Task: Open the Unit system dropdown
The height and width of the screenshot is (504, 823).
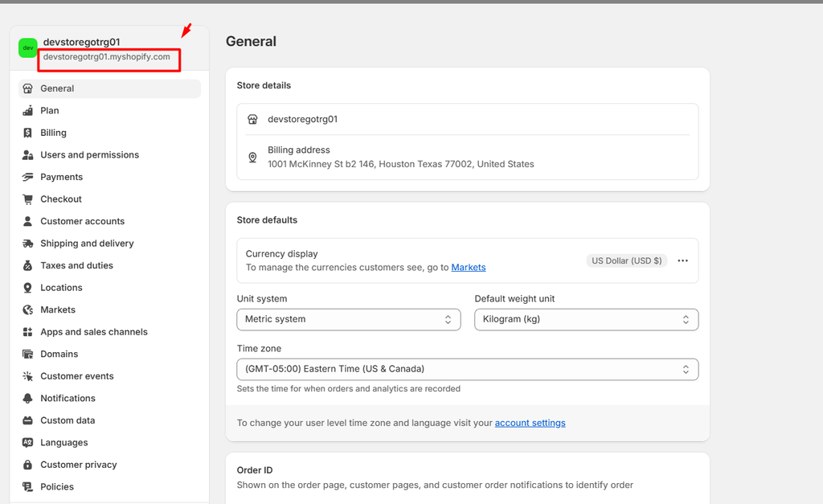Action: pyautogui.click(x=348, y=319)
